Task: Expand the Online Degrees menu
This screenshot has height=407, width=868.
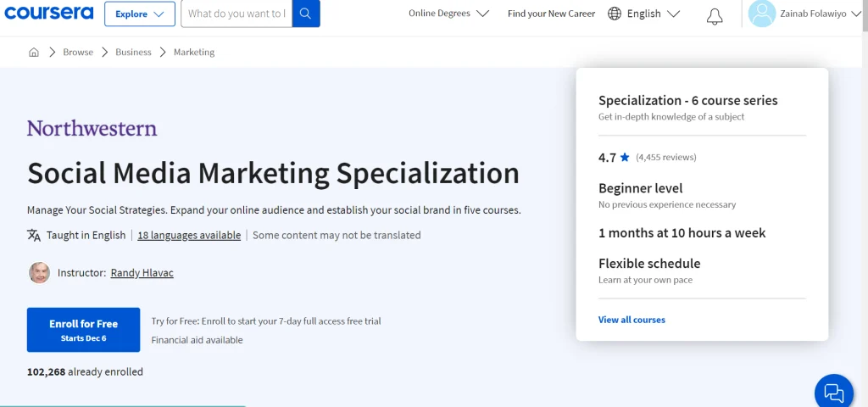Action: [449, 14]
